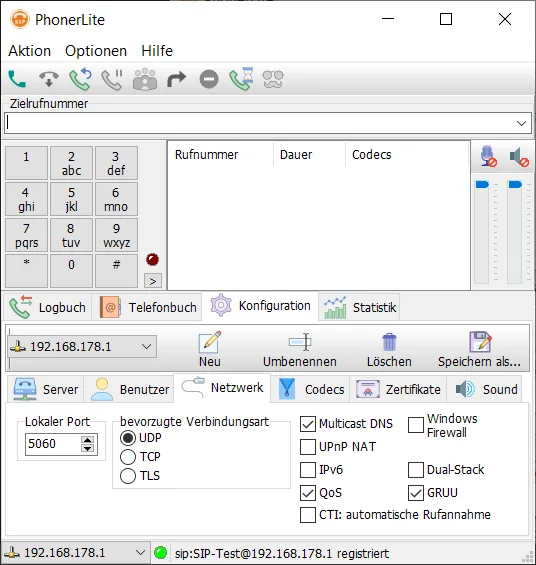The width and height of the screenshot is (536, 565).
Task: Enable IPv6 checkbox
Action: pos(308,470)
